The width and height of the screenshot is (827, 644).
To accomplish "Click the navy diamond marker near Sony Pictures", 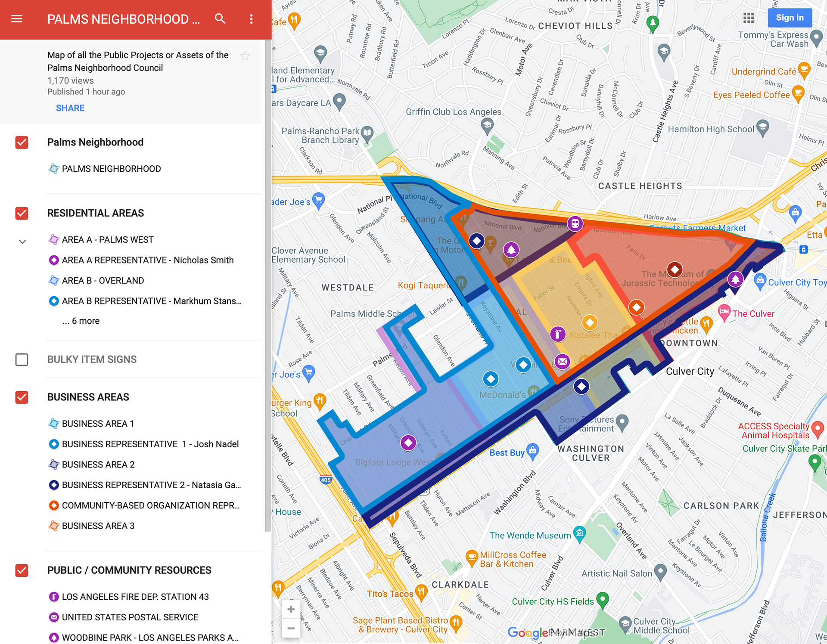I will [x=581, y=387].
